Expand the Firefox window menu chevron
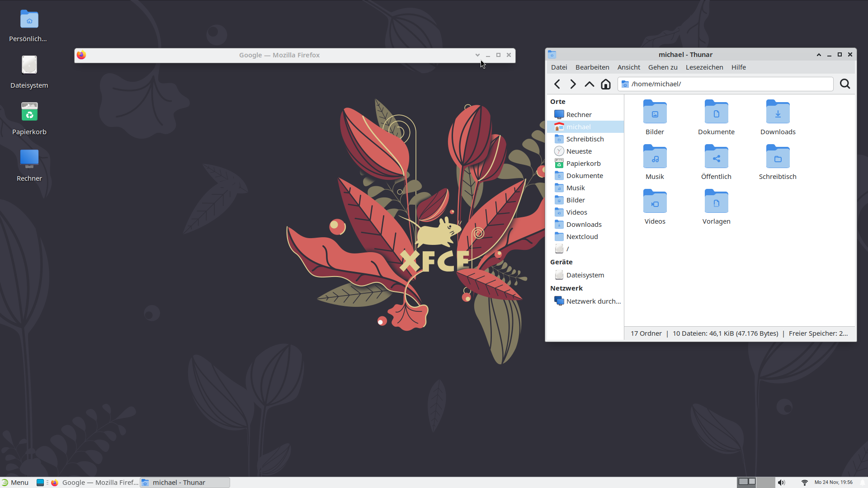The height and width of the screenshot is (488, 868). (477, 55)
